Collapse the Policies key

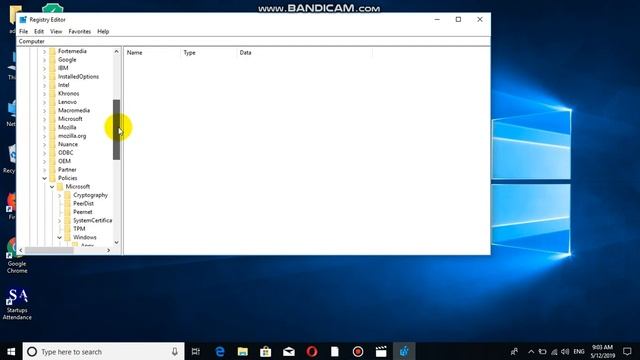point(44,178)
